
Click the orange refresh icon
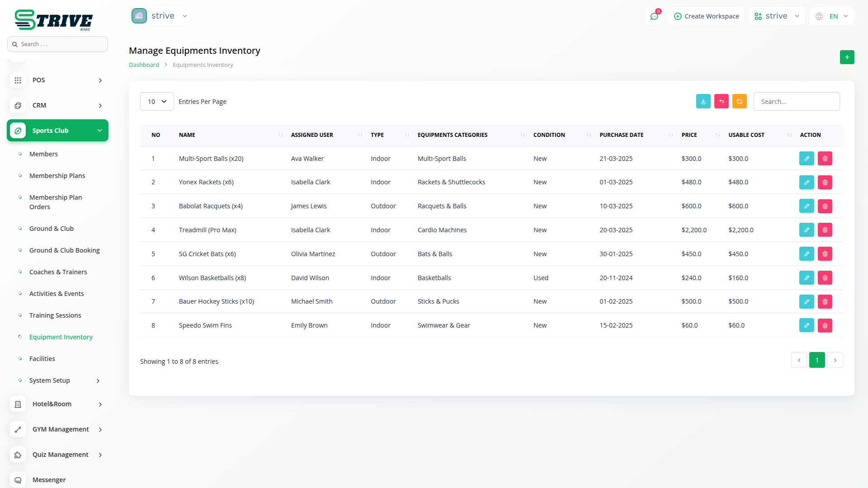[x=739, y=102]
